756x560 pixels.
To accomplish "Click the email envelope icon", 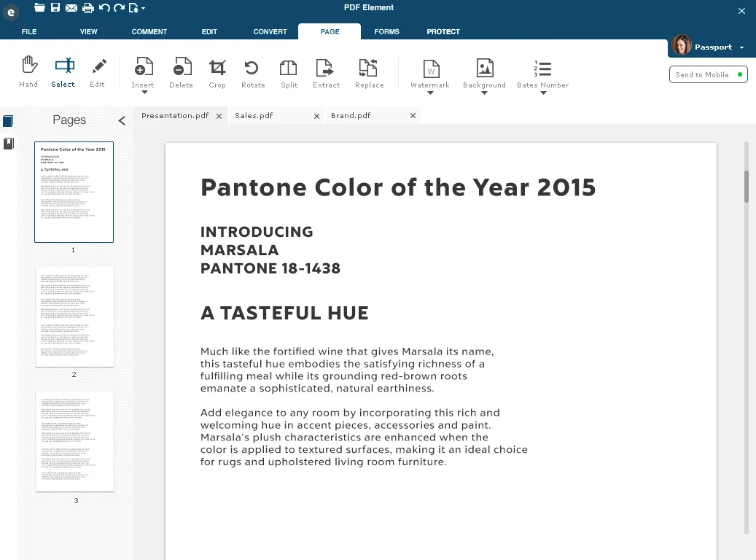I will coord(71,8).
